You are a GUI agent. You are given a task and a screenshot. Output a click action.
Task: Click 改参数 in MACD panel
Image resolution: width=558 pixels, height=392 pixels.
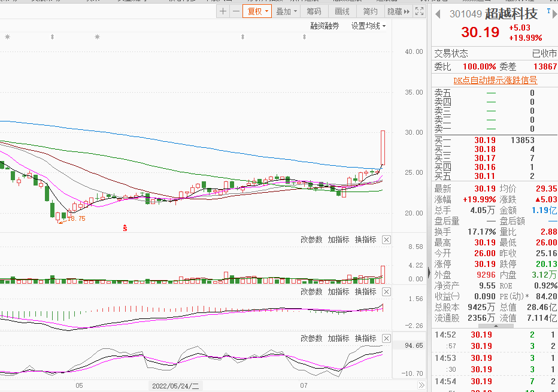click(x=311, y=291)
